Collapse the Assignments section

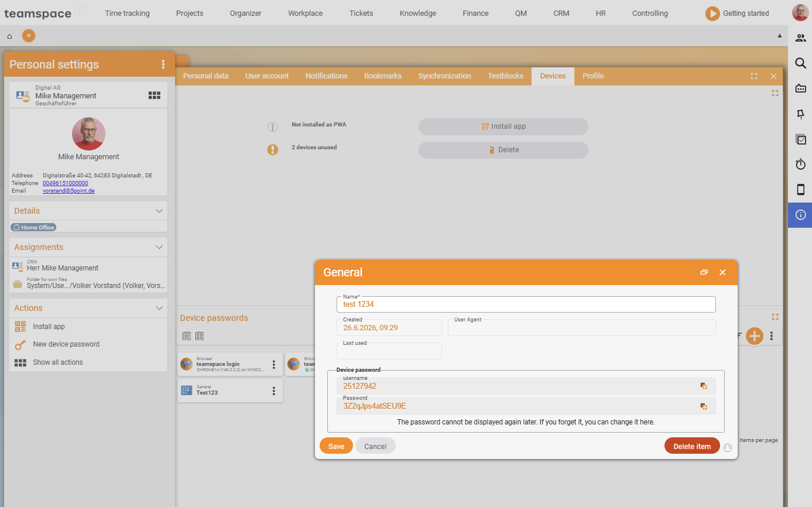(x=159, y=247)
